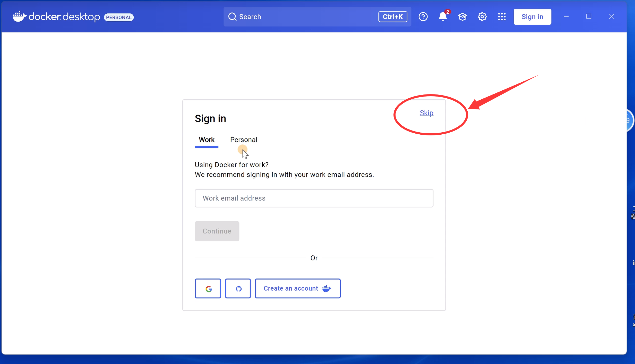The image size is (635, 364).
Task: Sign in with GitHub icon button
Action: 238,289
